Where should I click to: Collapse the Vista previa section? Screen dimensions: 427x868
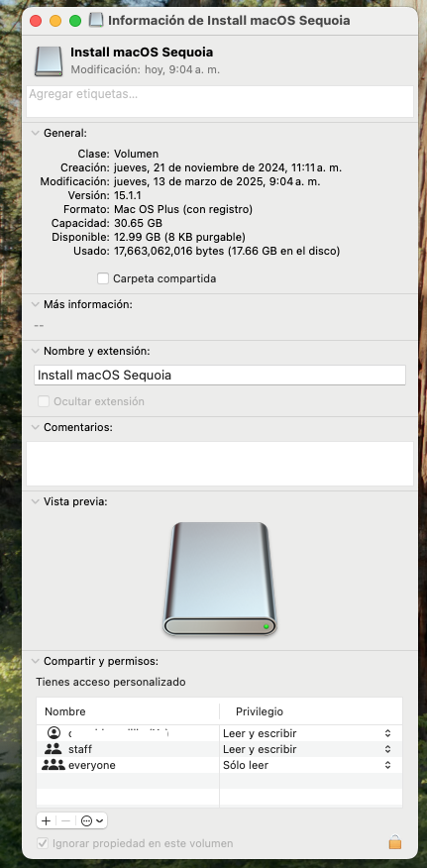click(36, 501)
